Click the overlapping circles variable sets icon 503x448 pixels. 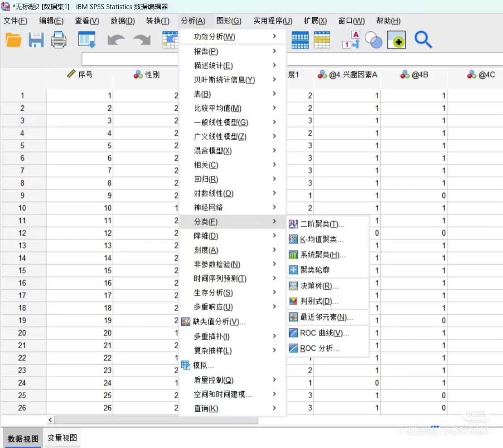[x=374, y=40]
